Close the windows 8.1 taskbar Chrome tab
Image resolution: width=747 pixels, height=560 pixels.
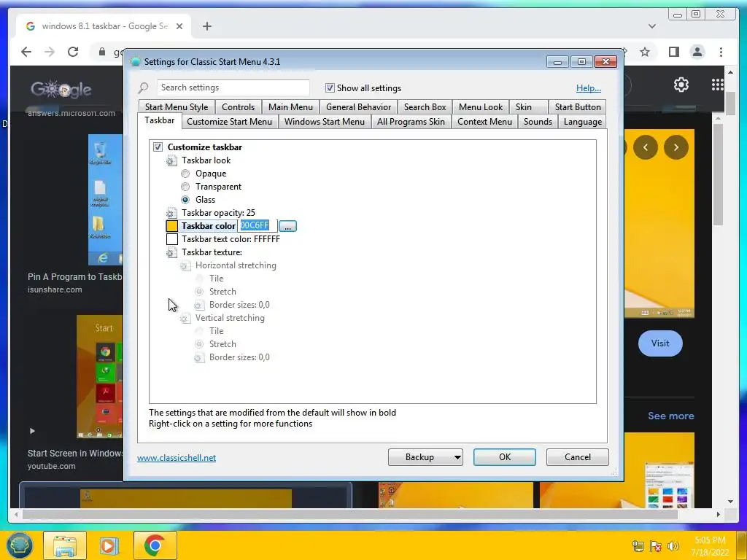(x=179, y=26)
